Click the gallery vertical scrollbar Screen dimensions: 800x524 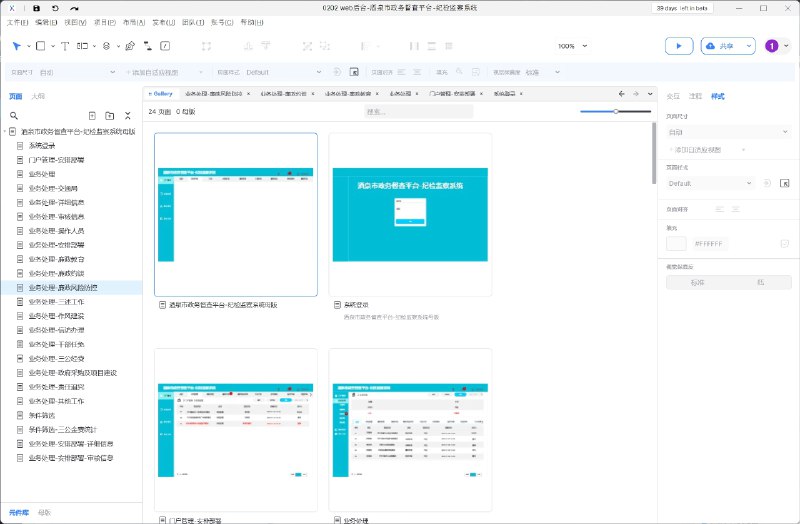(x=654, y=153)
